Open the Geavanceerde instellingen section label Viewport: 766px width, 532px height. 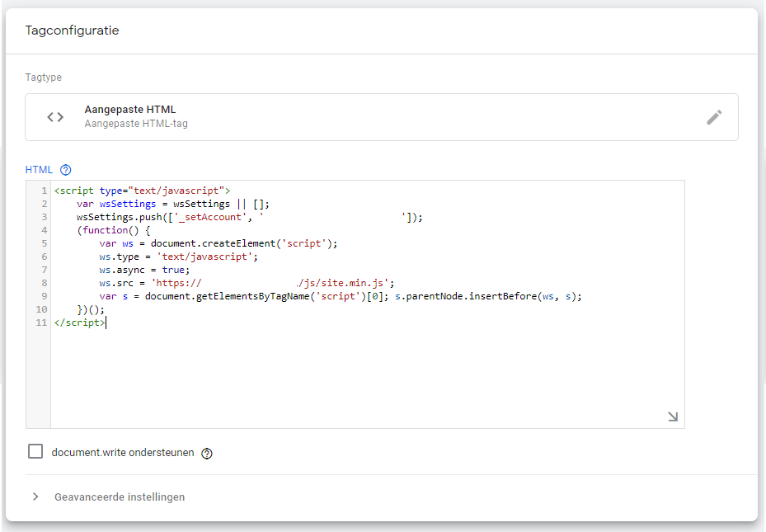click(x=120, y=497)
